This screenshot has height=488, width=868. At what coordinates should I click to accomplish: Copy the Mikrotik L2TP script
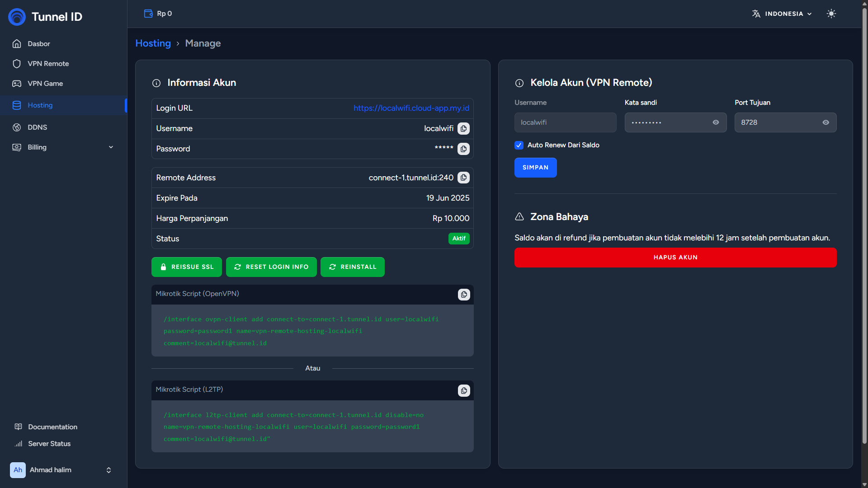464,390
